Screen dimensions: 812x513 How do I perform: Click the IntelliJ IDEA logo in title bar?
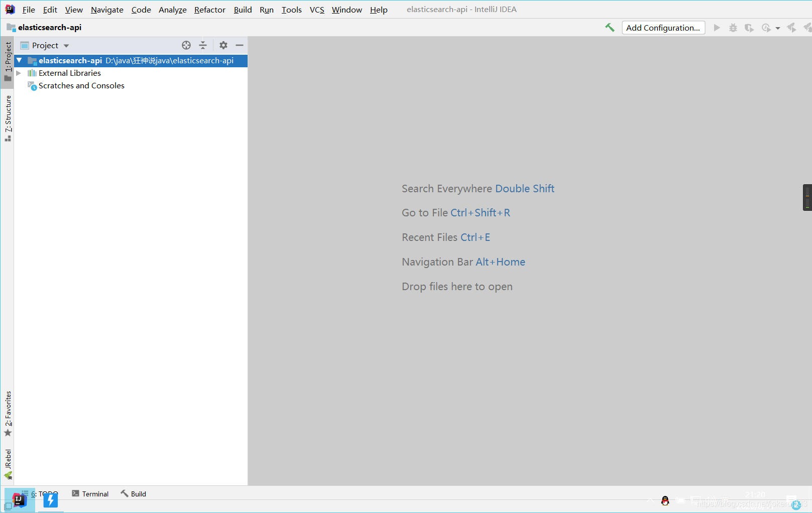coord(10,10)
